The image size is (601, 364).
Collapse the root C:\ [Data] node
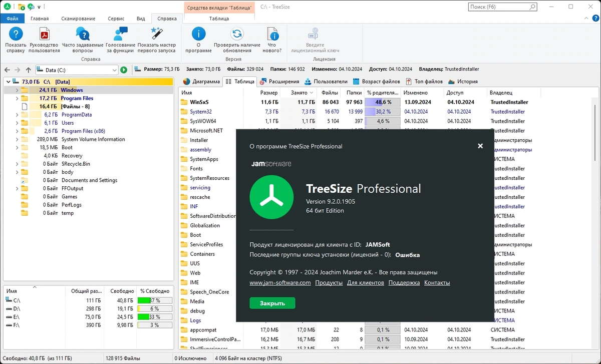(9, 82)
